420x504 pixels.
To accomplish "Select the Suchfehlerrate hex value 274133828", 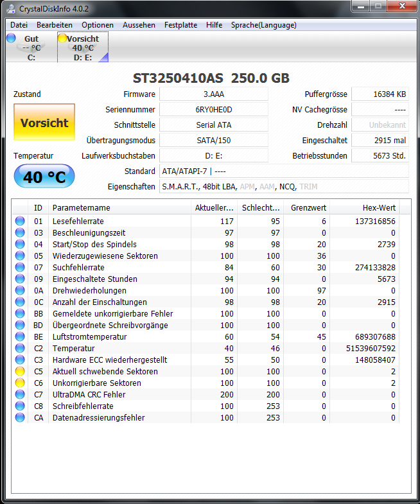I will pos(375,268).
